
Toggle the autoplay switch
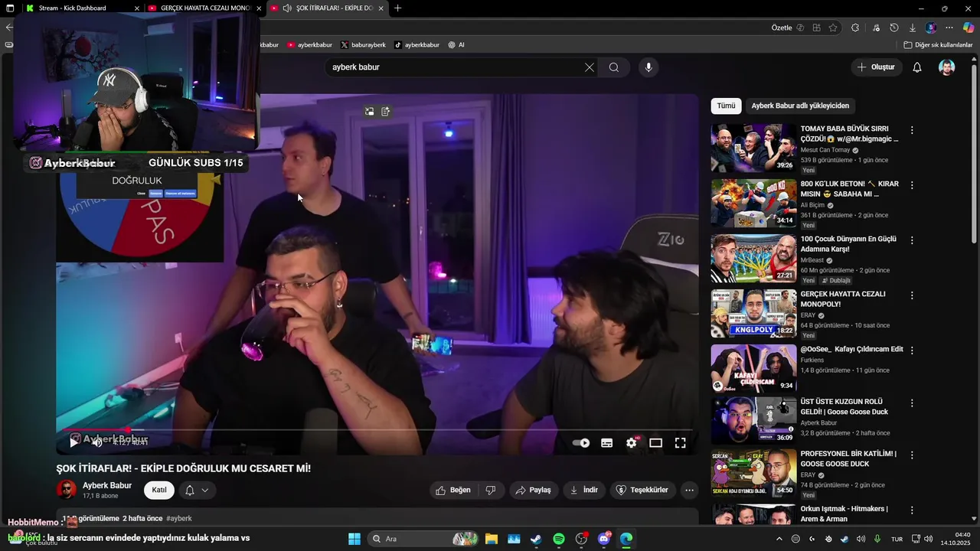click(581, 443)
